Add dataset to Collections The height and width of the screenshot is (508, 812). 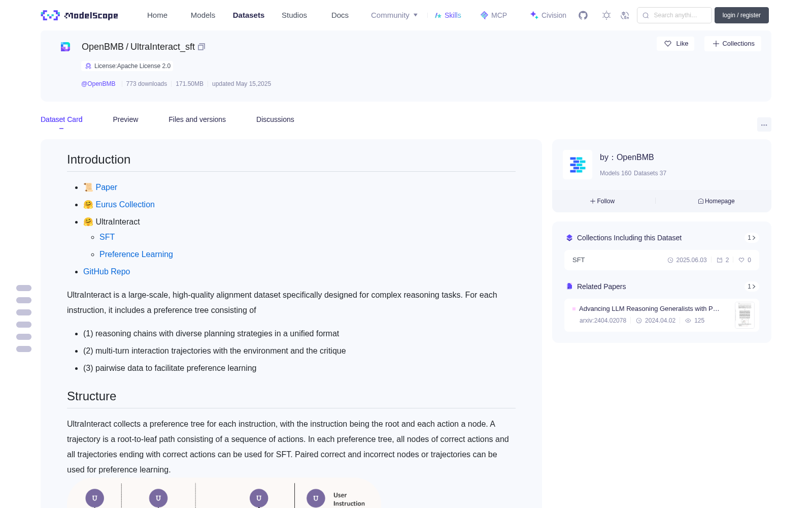point(733,44)
